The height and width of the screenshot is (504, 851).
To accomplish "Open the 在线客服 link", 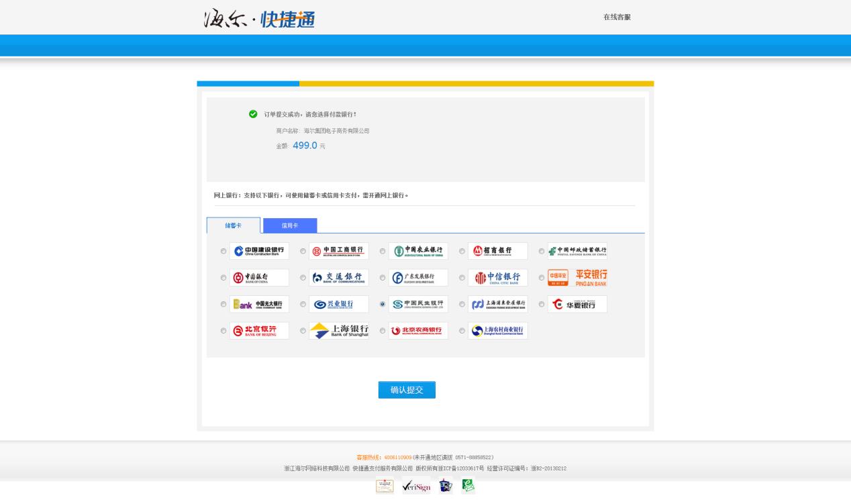I will tap(617, 17).
